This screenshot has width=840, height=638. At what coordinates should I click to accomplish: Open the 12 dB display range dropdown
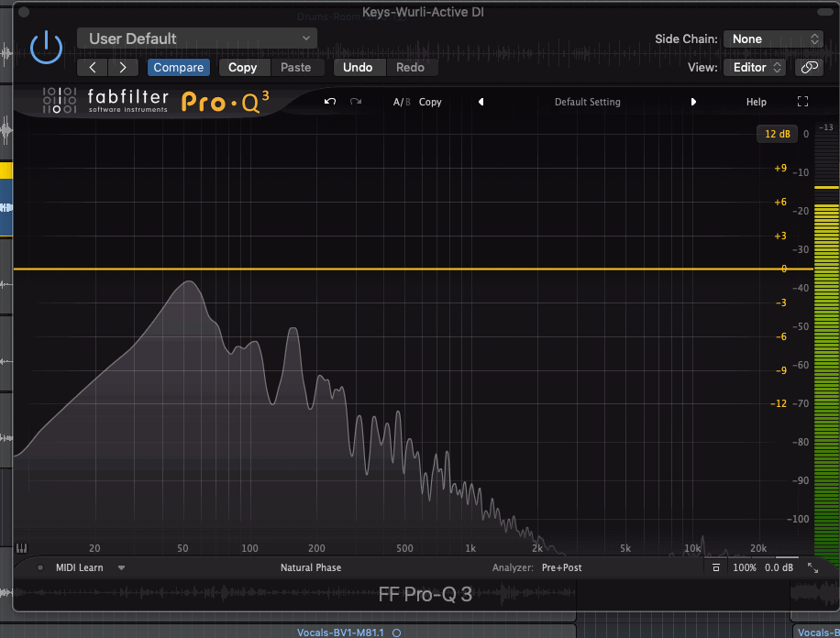(777, 134)
